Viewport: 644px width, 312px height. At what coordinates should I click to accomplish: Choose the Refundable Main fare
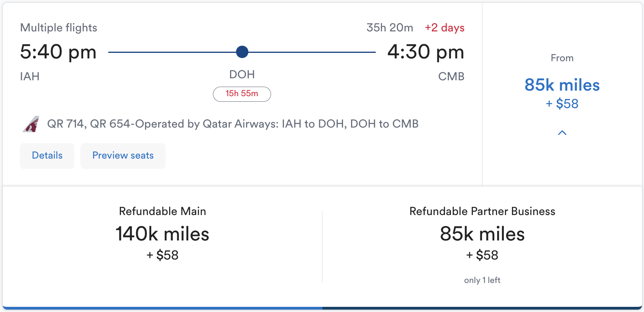(162, 234)
